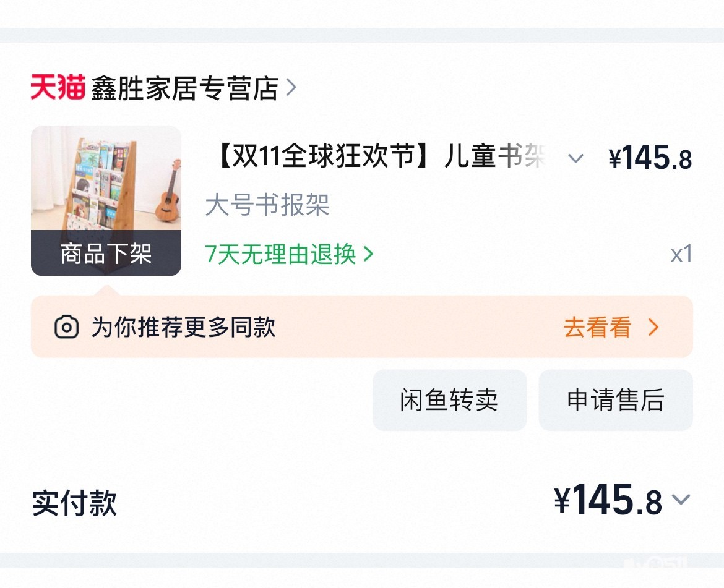724x588 pixels.
Task: Open the 鑫胜家居专营店 store page
Action: point(184,89)
